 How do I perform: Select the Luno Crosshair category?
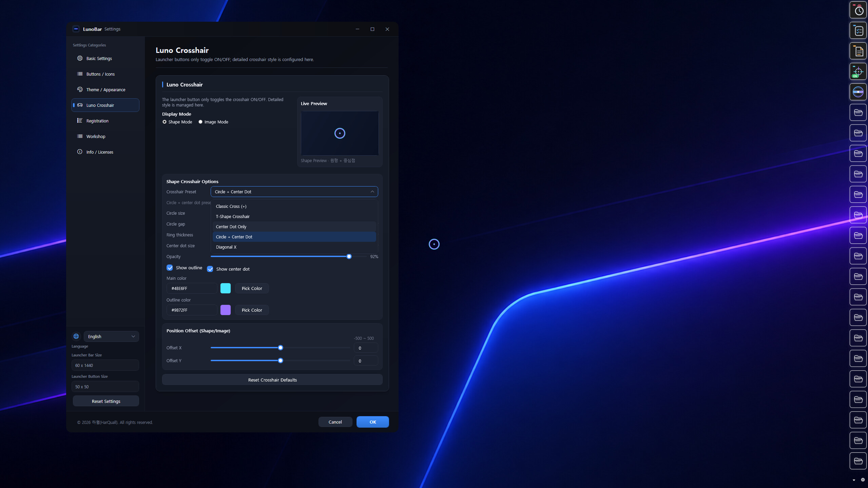click(x=105, y=105)
